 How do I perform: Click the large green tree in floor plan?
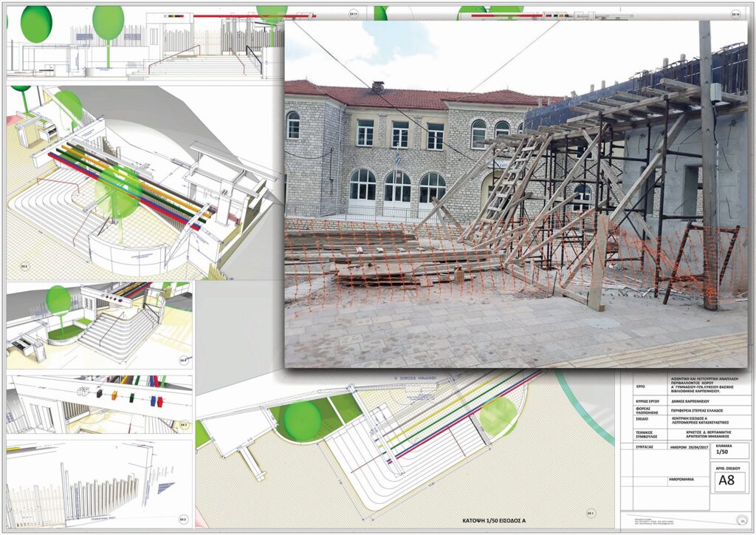pyautogui.click(x=303, y=420)
